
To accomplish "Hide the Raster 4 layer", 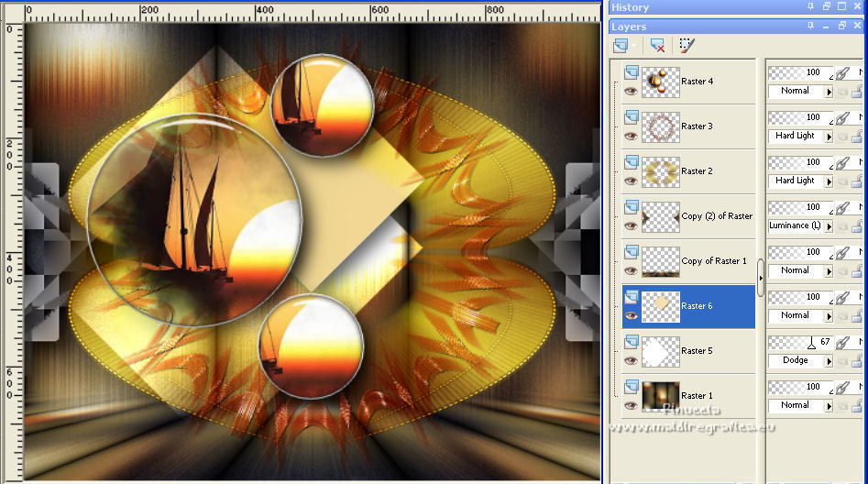I will [631, 92].
